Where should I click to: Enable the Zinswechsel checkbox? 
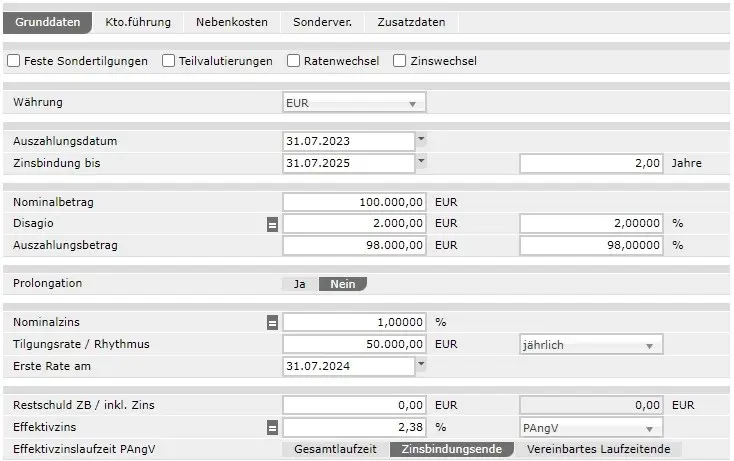point(400,61)
